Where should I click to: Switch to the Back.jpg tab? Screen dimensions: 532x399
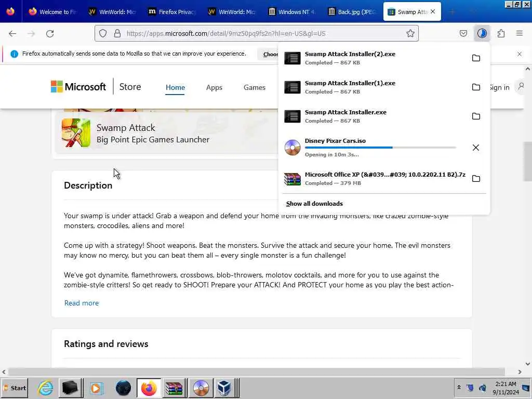click(x=351, y=12)
